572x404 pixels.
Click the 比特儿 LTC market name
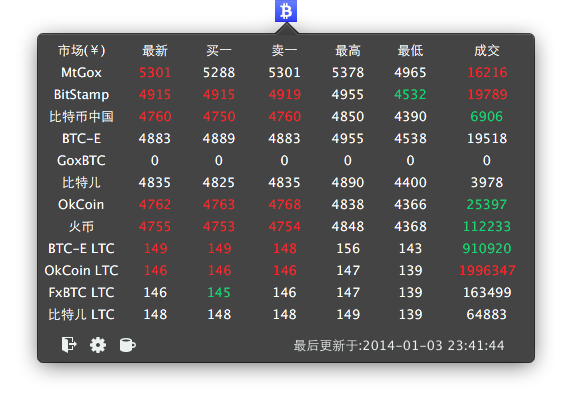point(81,314)
